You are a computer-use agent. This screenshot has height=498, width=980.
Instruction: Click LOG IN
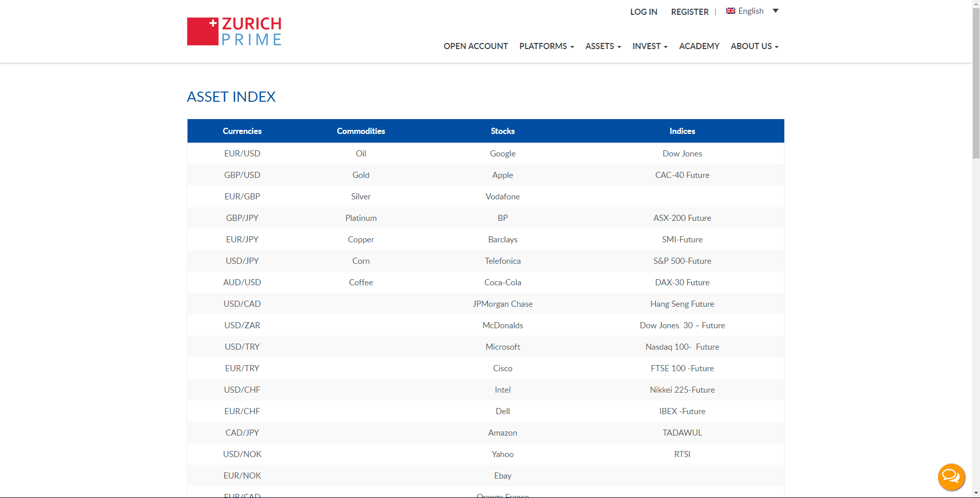coord(643,12)
